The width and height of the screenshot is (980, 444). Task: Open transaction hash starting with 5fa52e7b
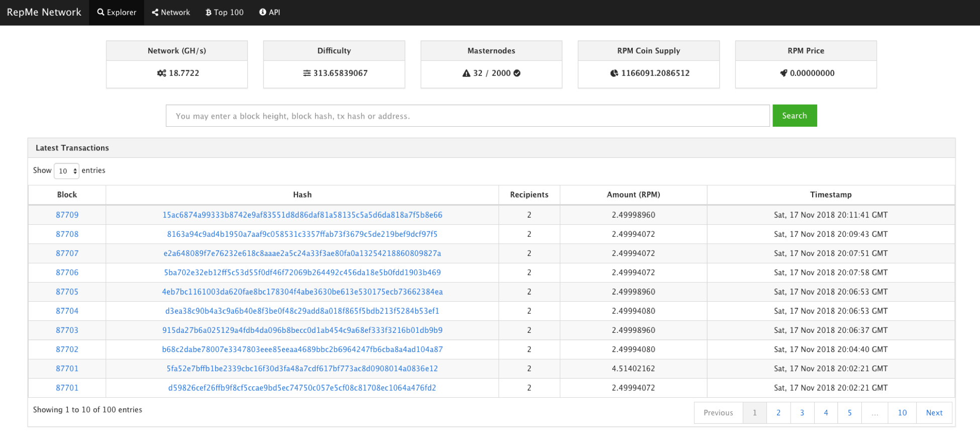[302, 369]
